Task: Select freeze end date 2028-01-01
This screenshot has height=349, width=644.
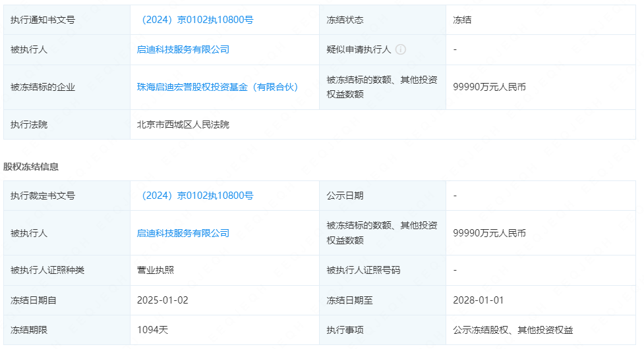Action: click(478, 300)
